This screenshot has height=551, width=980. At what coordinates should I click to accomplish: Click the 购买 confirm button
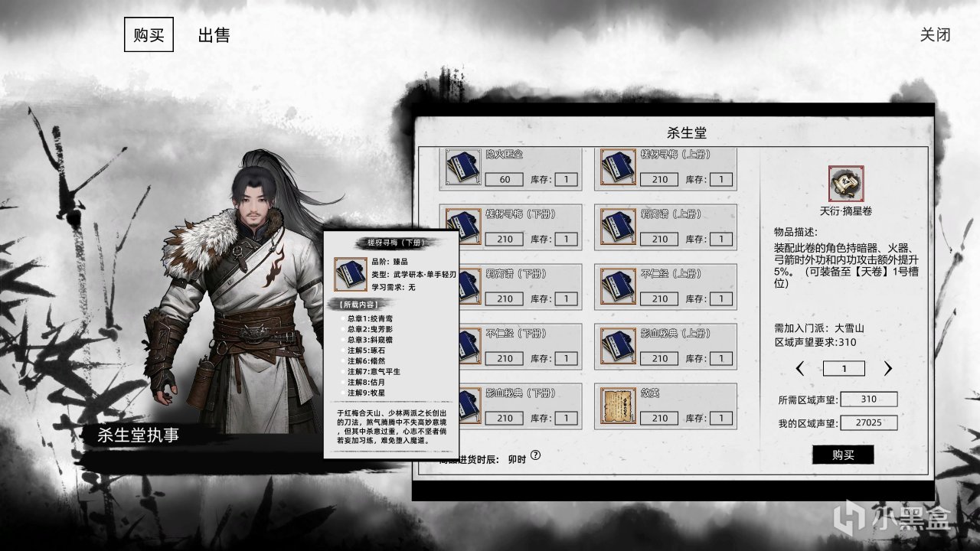843,455
